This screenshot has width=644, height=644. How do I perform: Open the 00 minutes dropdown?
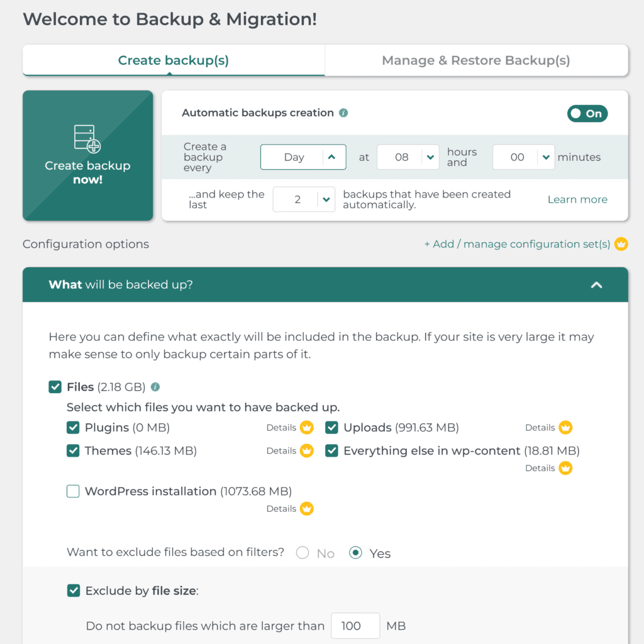point(524,157)
